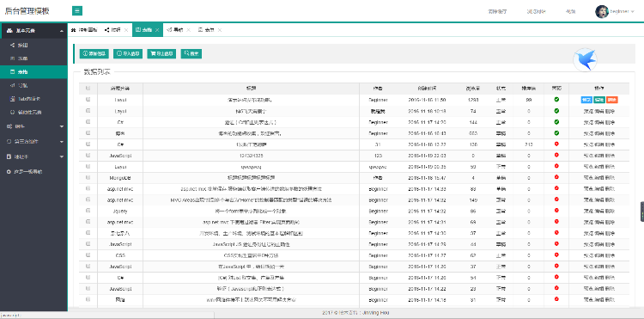Click the 添加信息 toolbar button
Image resolution: width=644 pixels, height=319 pixels.
click(x=94, y=53)
